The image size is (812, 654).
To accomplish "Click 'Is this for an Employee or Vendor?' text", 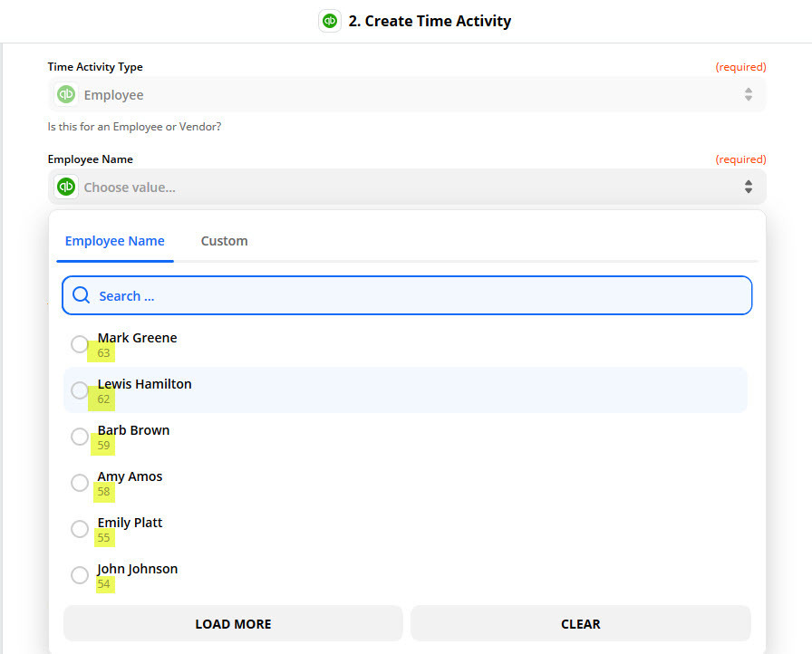I will click(x=135, y=127).
